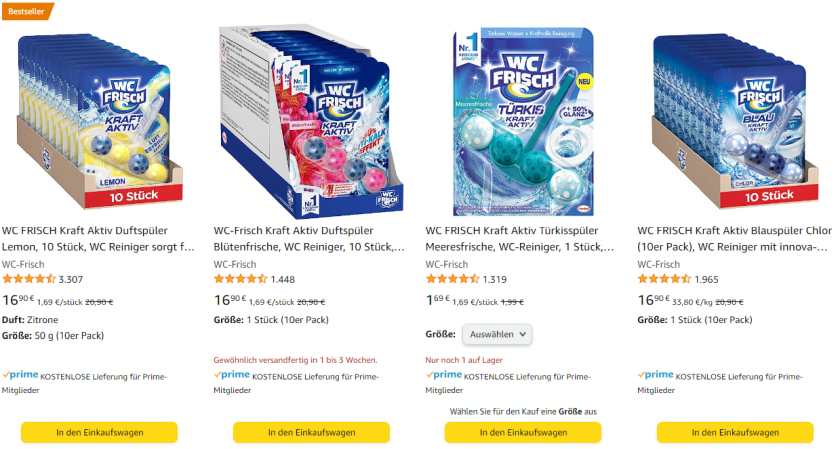Click the orange Bestseller badge
This screenshot has width=840, height=449.
pyautogui.click(x=25, y=11)
